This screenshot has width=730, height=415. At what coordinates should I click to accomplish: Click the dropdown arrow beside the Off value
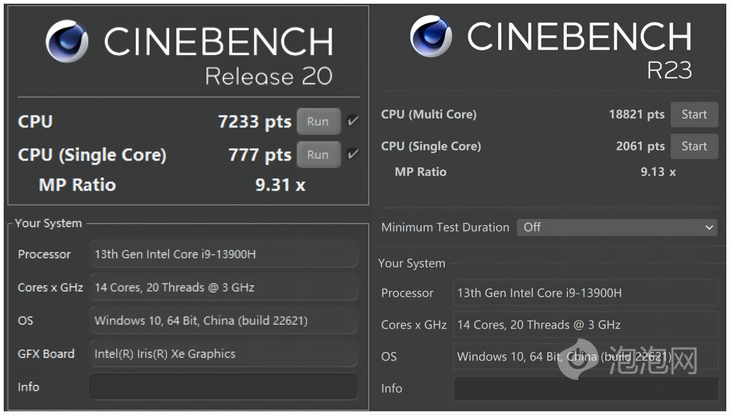point(709,227)
